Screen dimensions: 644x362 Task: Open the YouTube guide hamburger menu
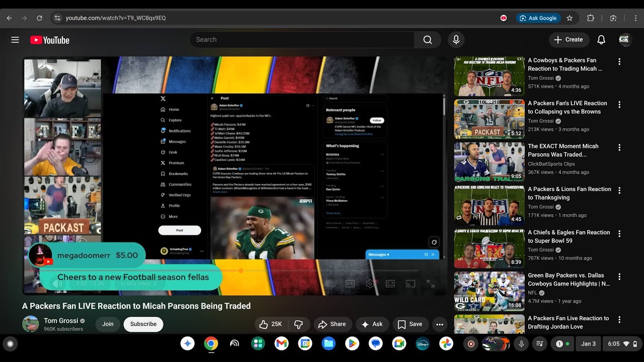tap(15, 40)
